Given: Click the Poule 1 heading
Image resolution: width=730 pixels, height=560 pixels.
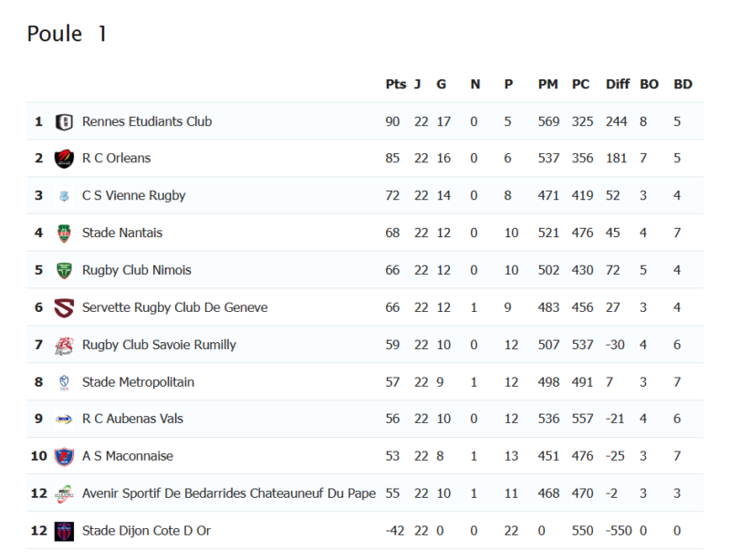Looking at the screenshot, I should coord(67,34).
